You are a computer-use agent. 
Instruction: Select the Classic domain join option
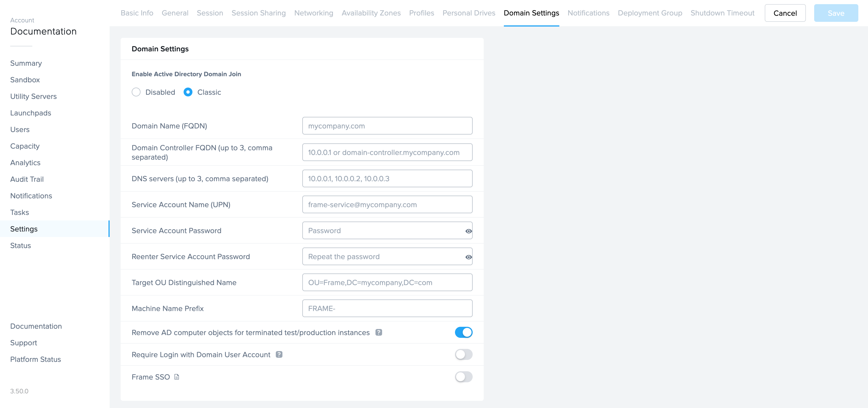point(188,92)
